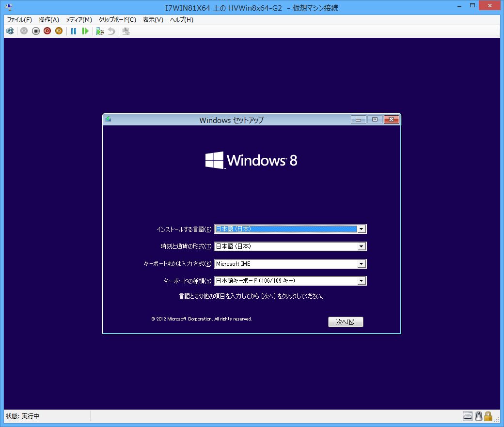Viewport: 504px width, 427px height.
Task: Expand the 時刻と通貨の形式 dropdown arrow
Action: click(x=362, y=246)
